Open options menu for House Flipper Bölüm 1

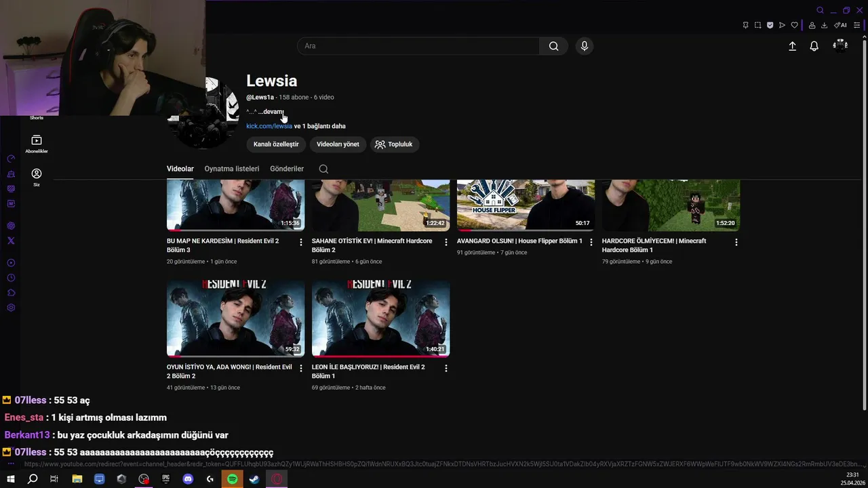click(x=591, y=242)
